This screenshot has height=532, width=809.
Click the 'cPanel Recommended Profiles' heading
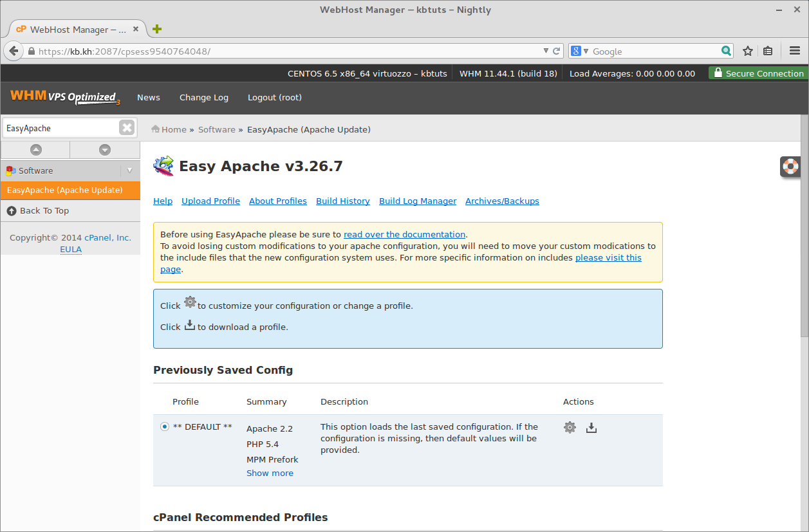click(x=241, y=517)
